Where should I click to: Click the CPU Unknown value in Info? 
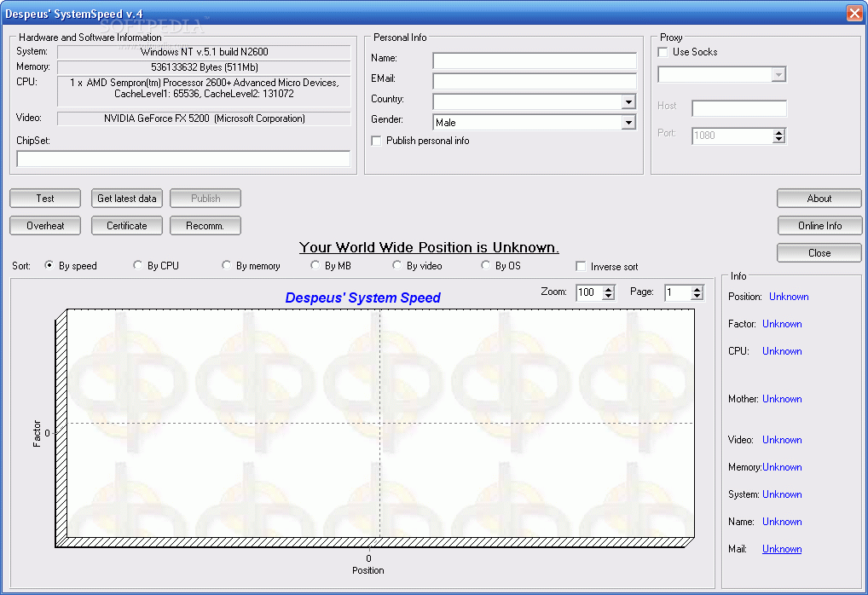[x=782, y=351]
